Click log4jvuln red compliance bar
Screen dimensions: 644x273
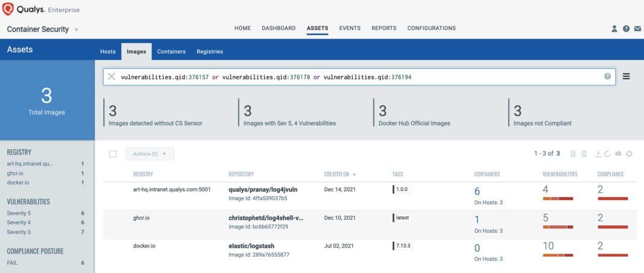click(x=613, y=199)
